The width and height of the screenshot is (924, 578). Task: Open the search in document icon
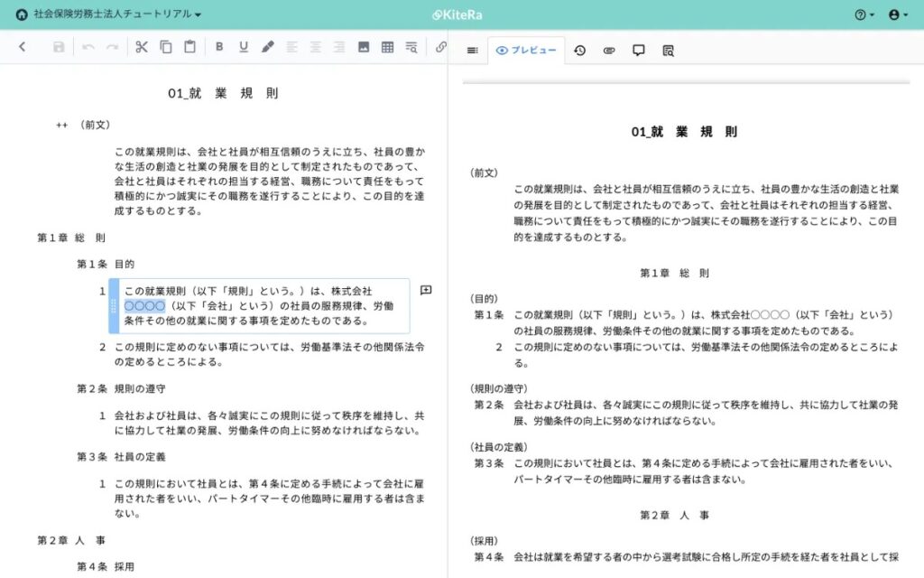tap(411, 47)
